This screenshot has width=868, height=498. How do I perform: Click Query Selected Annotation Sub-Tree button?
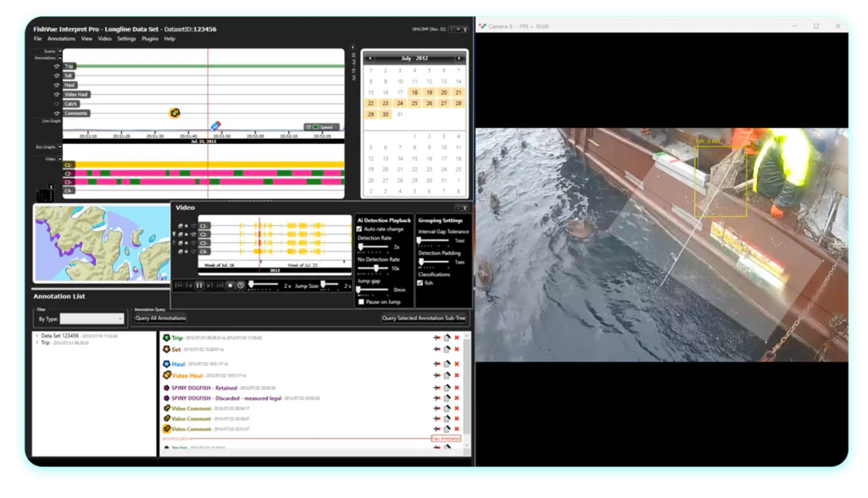coord(425,318)
